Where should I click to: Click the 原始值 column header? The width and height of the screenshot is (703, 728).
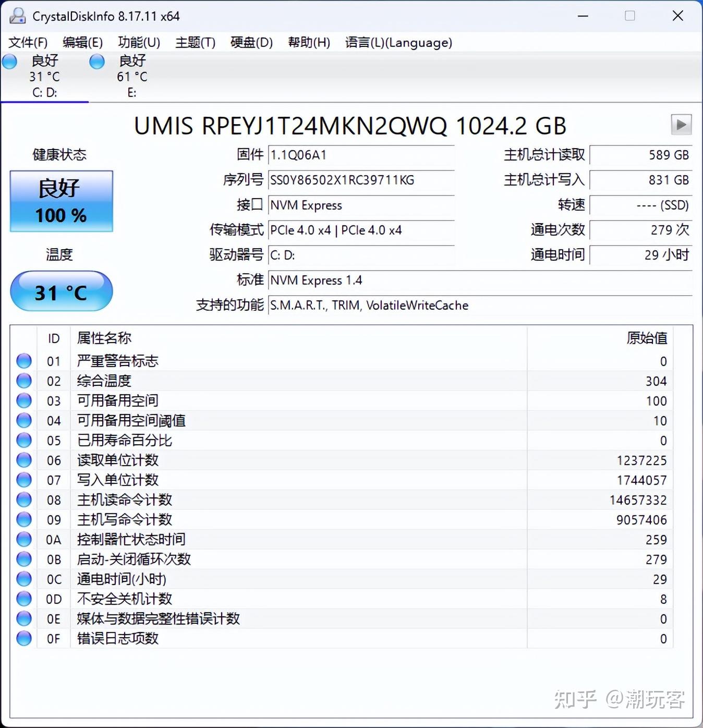[x=600, y=338]
